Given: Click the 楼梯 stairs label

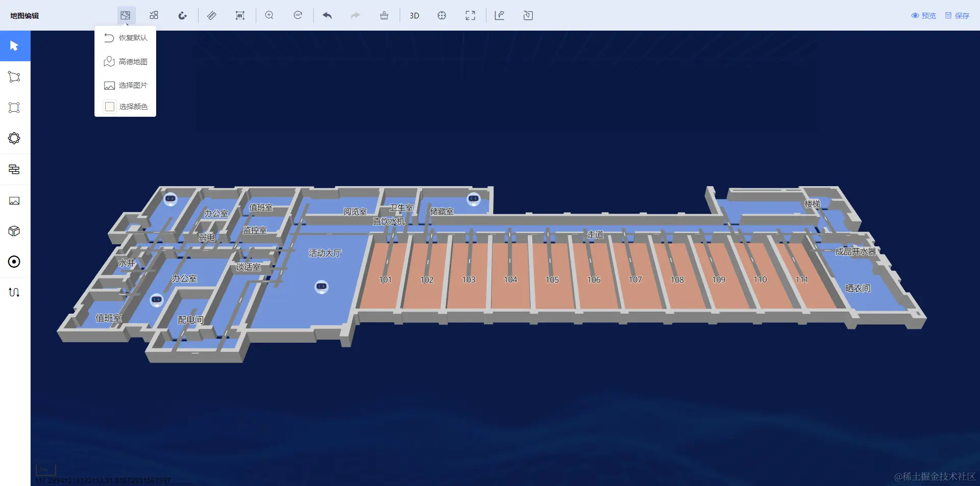Looking at the screenshot, I should 813,204.
